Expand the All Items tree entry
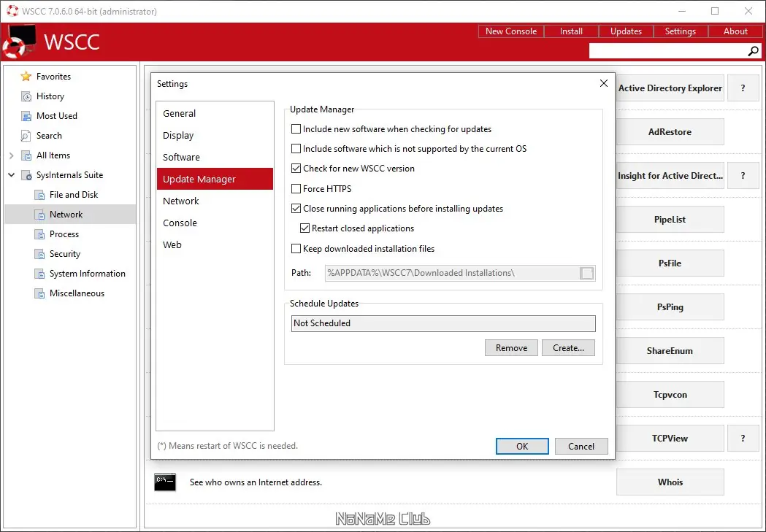The height and width of the screenshot is (532, 766). 12,155
